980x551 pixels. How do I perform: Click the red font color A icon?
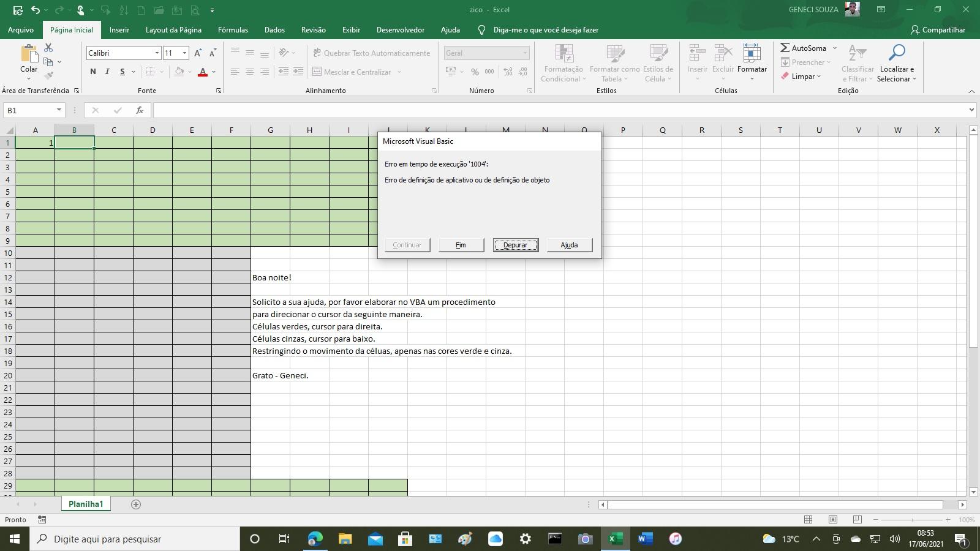203,72
